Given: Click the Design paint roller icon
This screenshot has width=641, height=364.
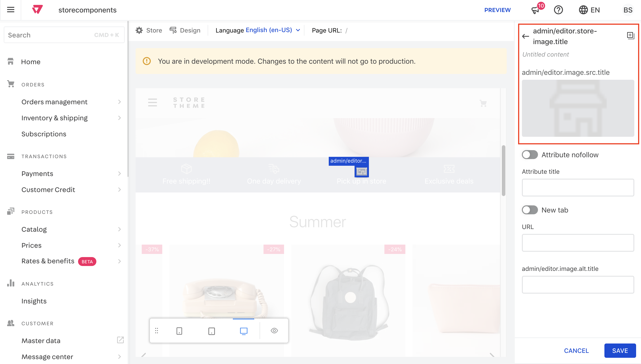Looking at the screenshot, I should click(173, 30).
